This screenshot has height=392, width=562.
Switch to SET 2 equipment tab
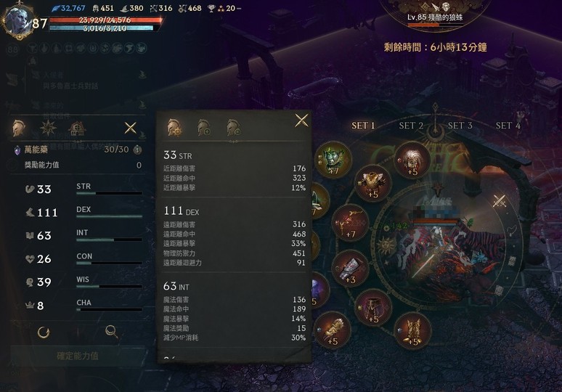pos(411,126)
